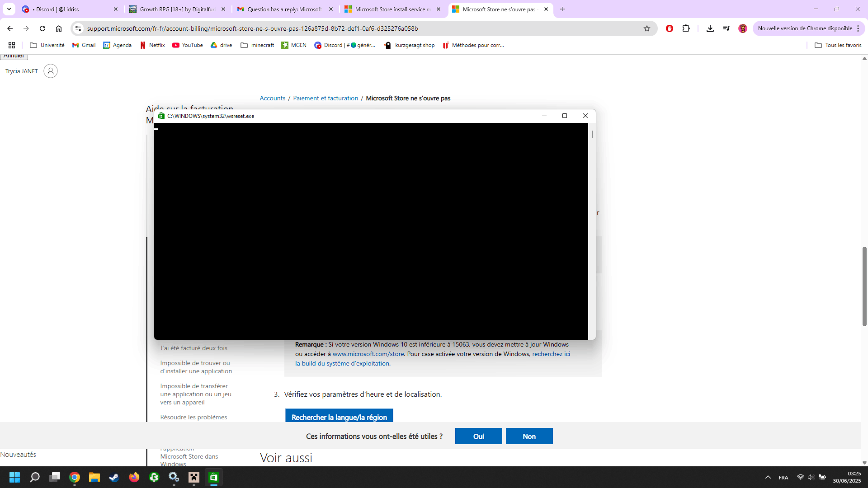Viewport: 868px width, 488px height.
Task: Bookmark this page with star icon
Action: (647, 28)
